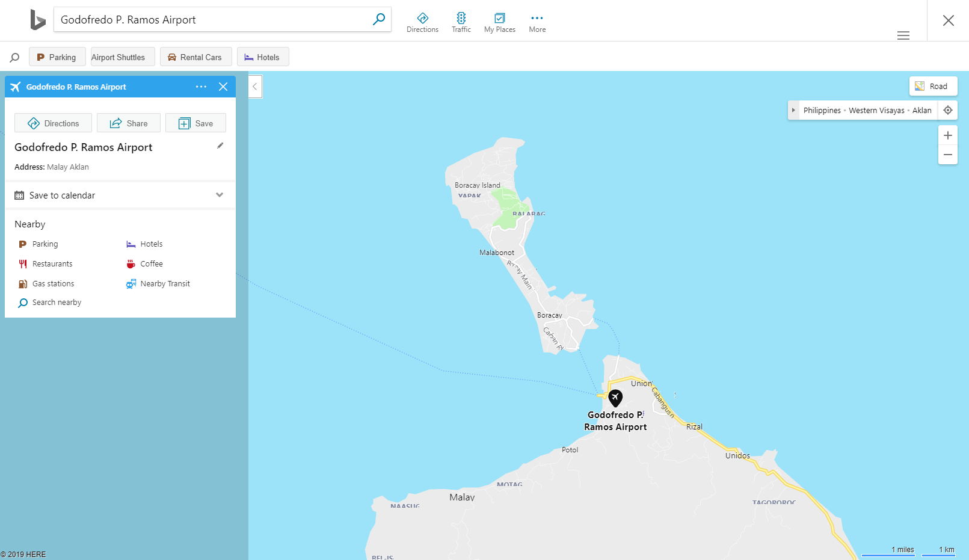Viewport: 969px width, 560px height.
Task: Click the Rizal map label
Action: 694,426
